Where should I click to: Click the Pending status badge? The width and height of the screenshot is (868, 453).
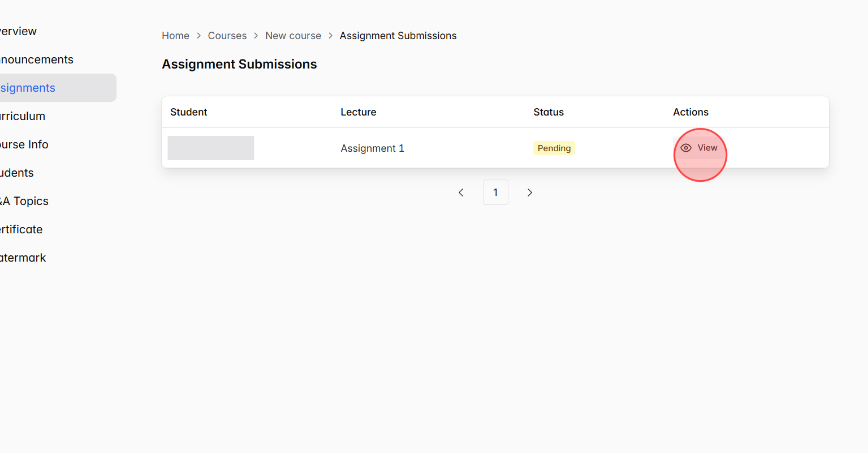554,148
